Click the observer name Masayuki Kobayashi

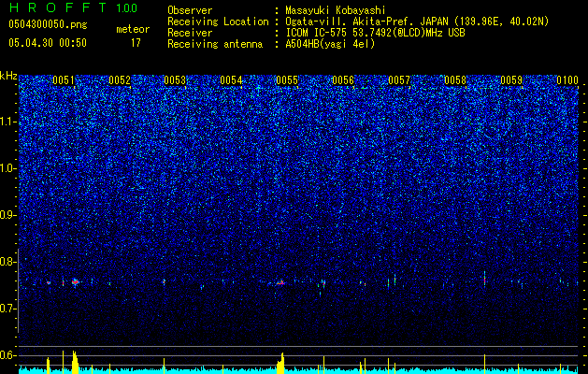pos(336,11)
